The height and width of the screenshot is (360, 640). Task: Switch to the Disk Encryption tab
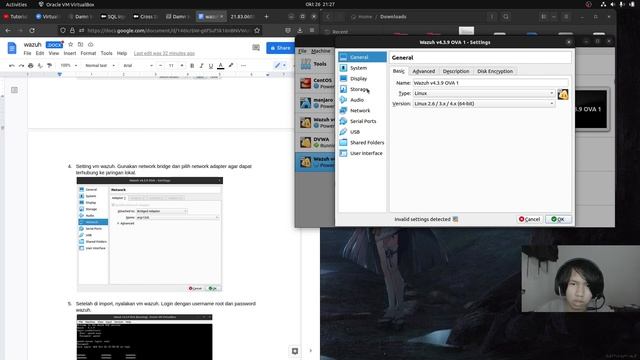pos(495,71)
